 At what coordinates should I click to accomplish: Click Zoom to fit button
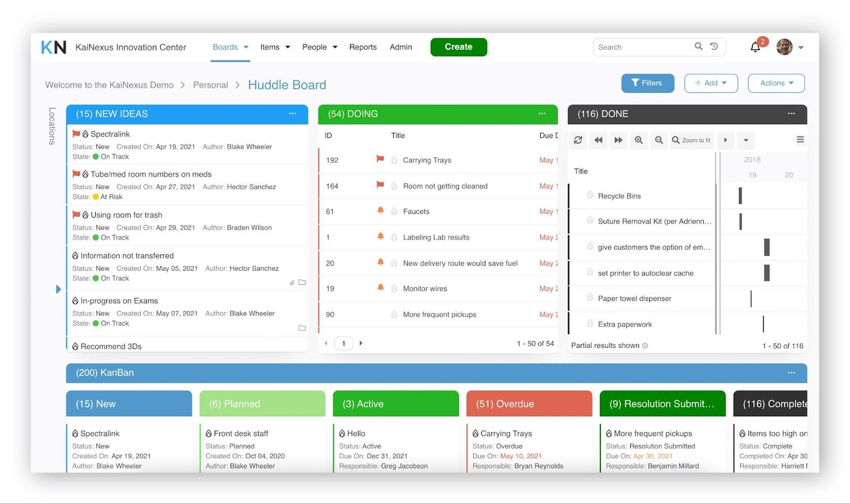pyautogui.click(x=692, y=140)
